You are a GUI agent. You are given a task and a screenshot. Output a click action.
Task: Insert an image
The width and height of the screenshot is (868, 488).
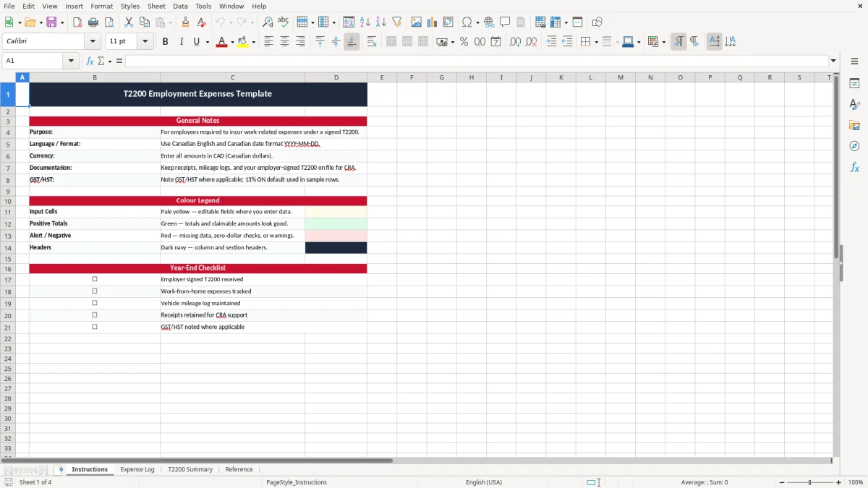417,22
